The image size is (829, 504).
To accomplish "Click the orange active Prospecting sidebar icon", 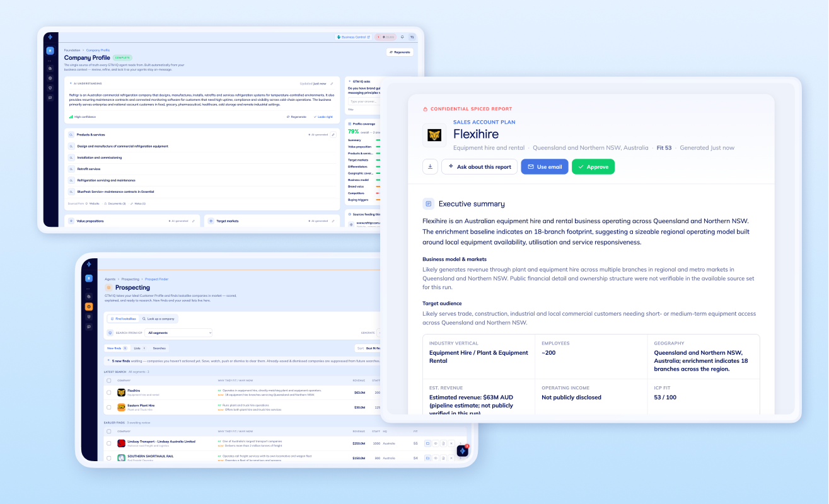I will 88,307.
